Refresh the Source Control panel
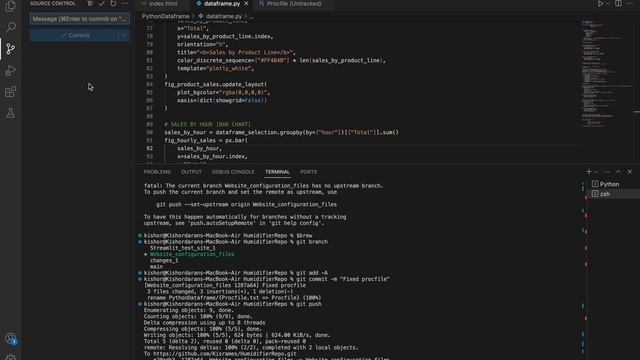The height and width of the screenshot is (360, 640). coord(113,4)
